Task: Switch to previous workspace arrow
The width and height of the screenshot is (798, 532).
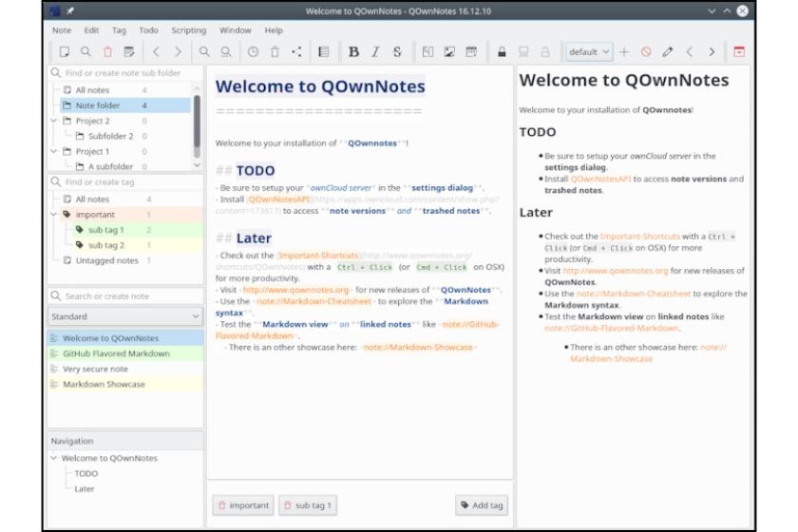Action: 690,51
